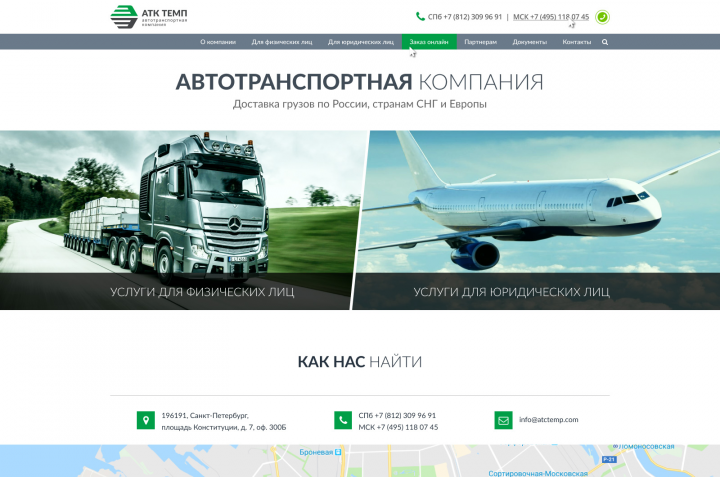Viewport: 720px width, 477px height.
Task: Click the green location pin icon
Action: 146,420
